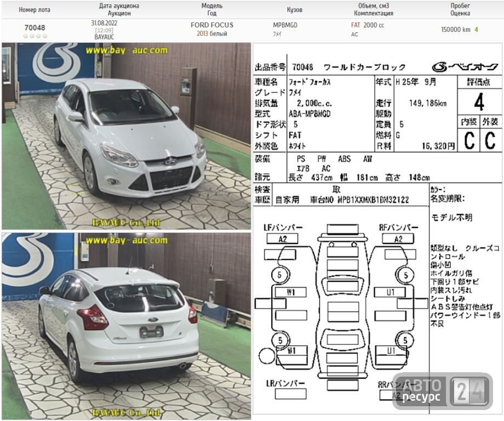Click the 'Объем, см3 Комплектация' column header
The height and width of the screenshot is (421, 504).
374,10
